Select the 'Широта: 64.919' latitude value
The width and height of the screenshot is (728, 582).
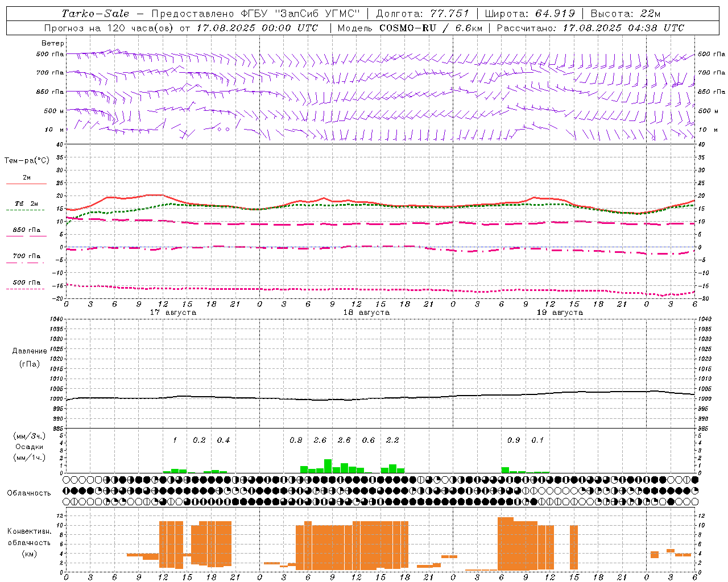point(530,14)
